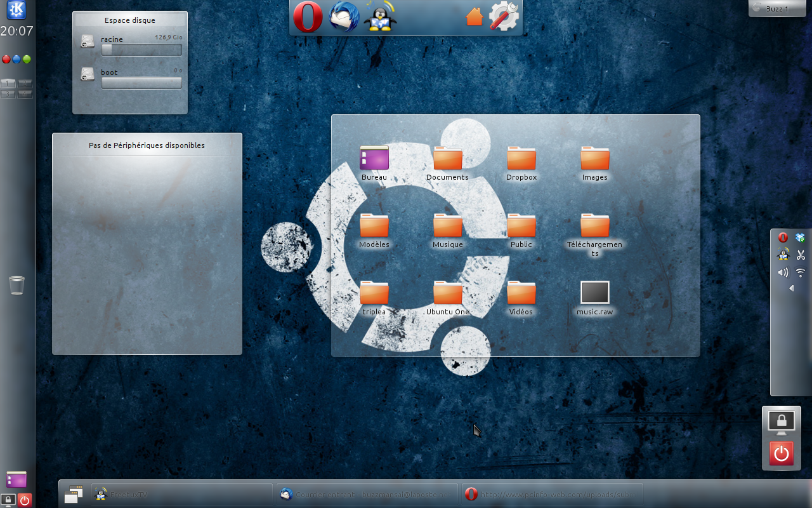Screen dimensions: 812x508
Task: Expand hidden system tray icons arrow
Action: pyautogui.click(x=791, y=288)
